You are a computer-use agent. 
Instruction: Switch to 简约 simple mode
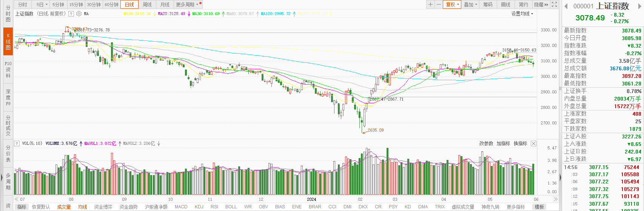tap(523, 5)
